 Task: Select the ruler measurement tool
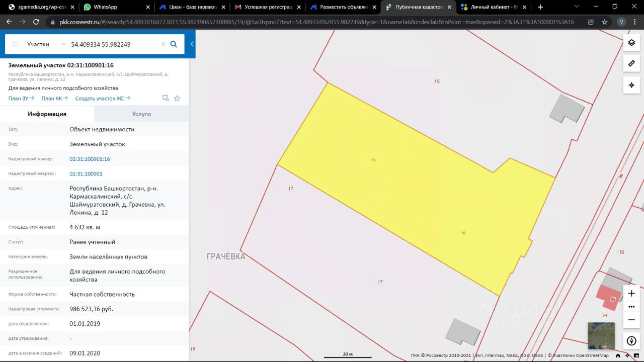(631, 64)
